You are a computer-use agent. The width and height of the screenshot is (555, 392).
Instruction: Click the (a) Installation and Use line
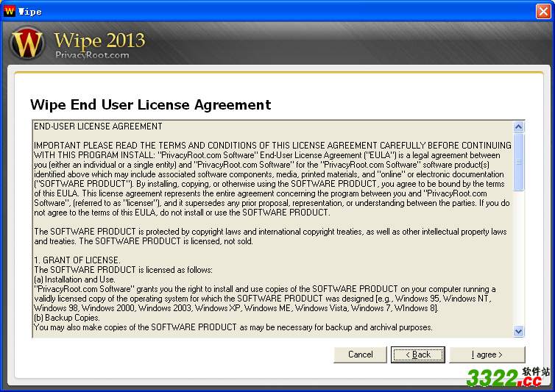click(x=74, y=279)
